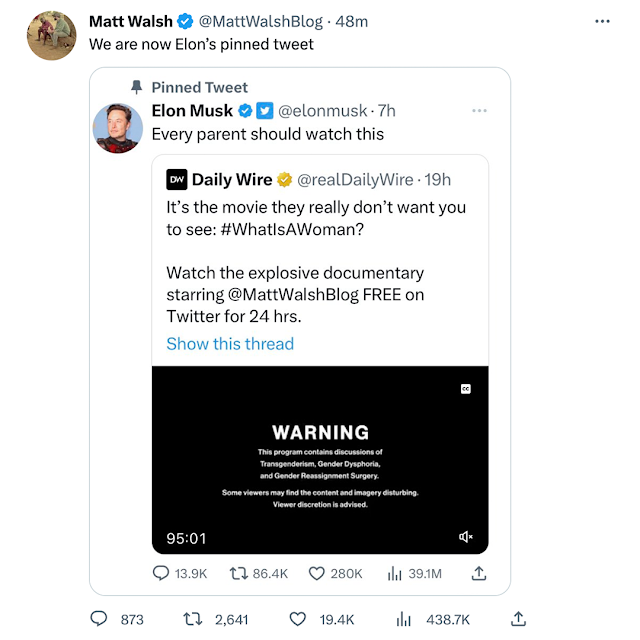640x640 pixels.
Task: Like Elon Musk's pinned tweet
Action: [x=317, y=574]
